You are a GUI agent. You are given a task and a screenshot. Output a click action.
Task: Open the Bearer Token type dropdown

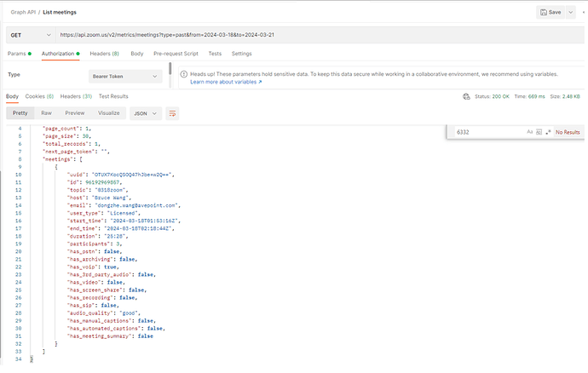[x=125, y=76]
